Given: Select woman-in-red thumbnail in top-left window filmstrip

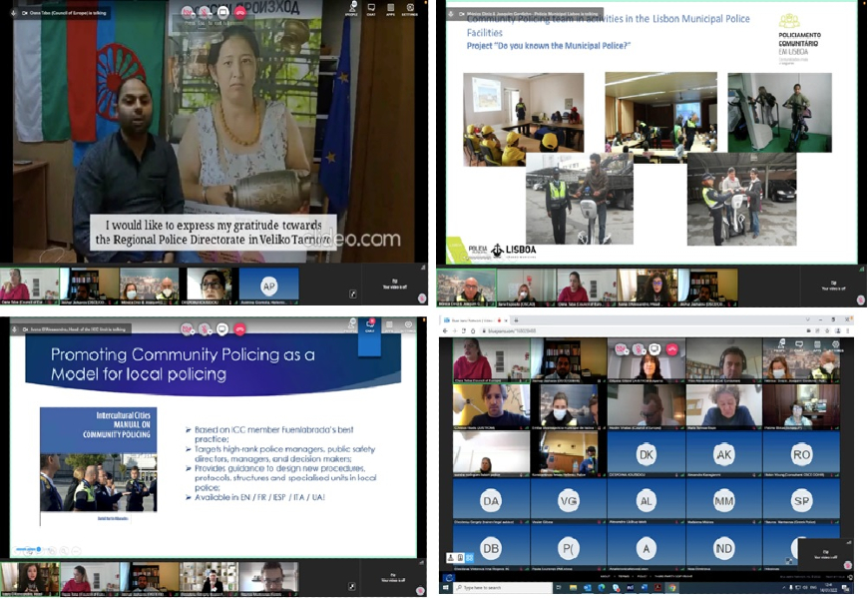Looking at the screenshot, I should pyautogui.click(x=29, y=286).
